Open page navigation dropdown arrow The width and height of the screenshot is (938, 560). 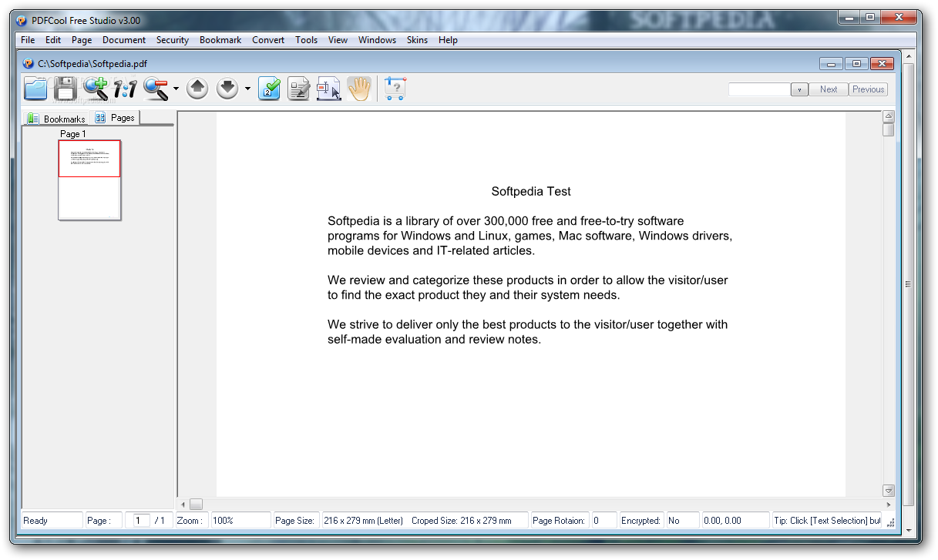coord(247,89)
